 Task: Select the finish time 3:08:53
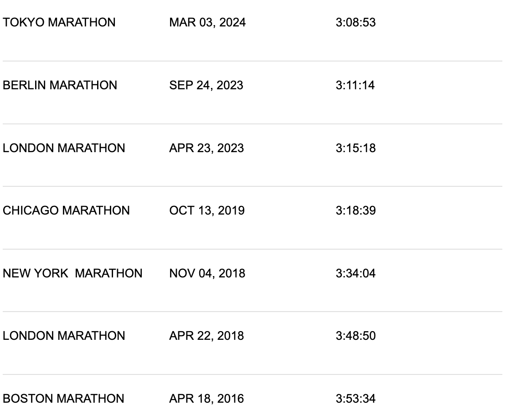(x=356, y=22)
